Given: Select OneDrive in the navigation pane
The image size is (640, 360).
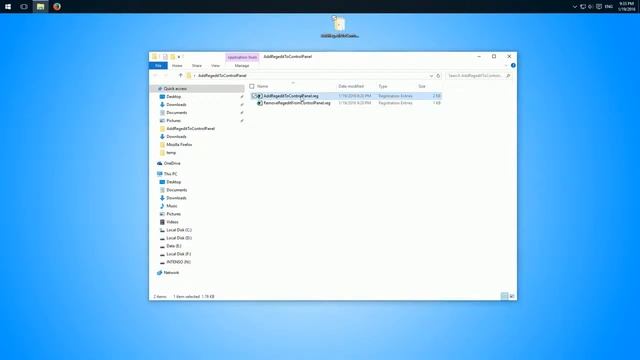Looking at the screenshot, I should point(172,163).
